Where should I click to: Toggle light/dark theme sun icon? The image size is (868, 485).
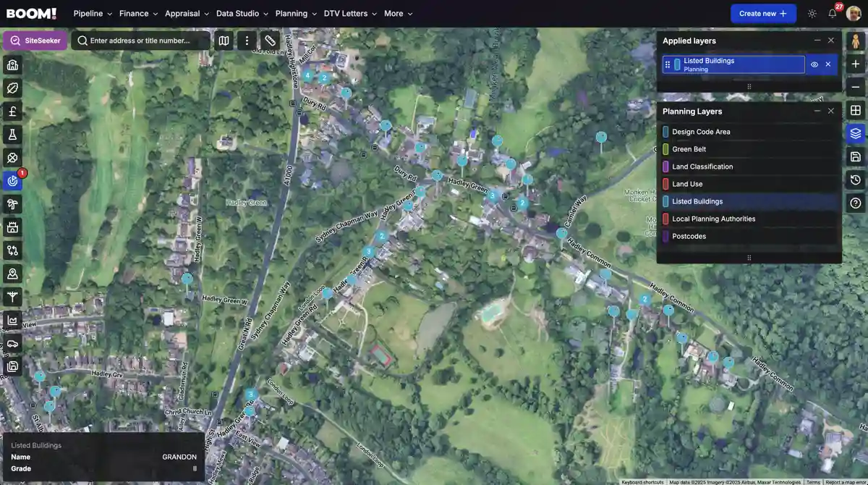(x=812, y=14)
